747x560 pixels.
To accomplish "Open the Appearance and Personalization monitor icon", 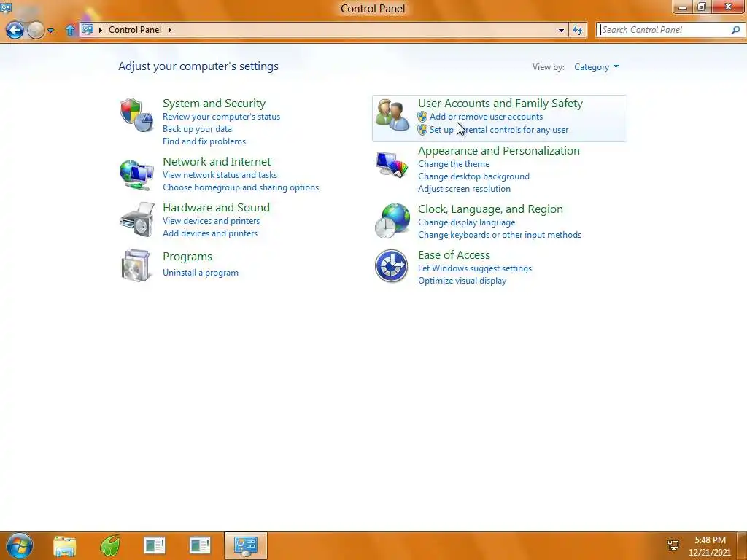I will click(392, 164).
